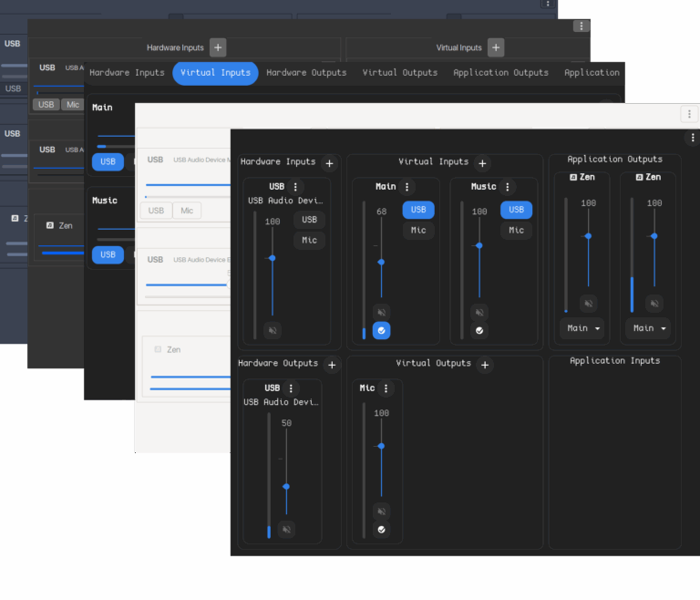Open options menu of Mic virtual output
This screenshot has height=600, width=700.
click(x=386, y=388)
